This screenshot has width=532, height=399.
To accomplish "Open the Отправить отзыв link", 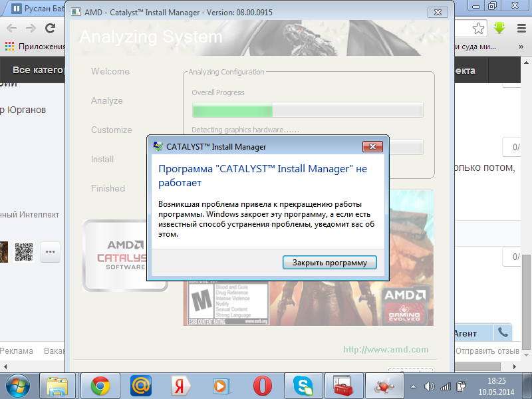I will click(x=487, y=351).
